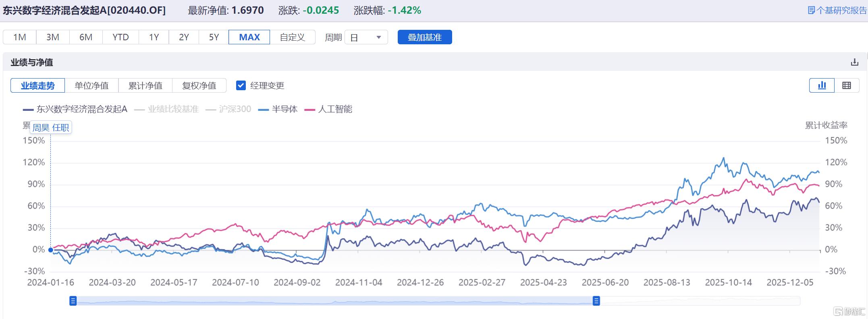
Task: Hide the 人工智能 legend series
Action: coord(328,109)
